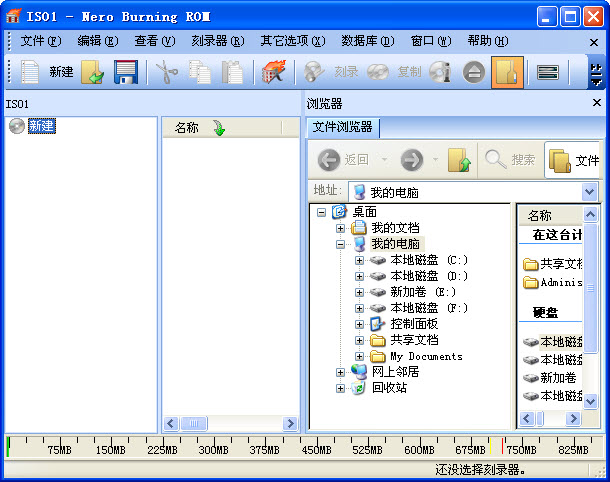Select the 新建 disc compilation node

42,126
